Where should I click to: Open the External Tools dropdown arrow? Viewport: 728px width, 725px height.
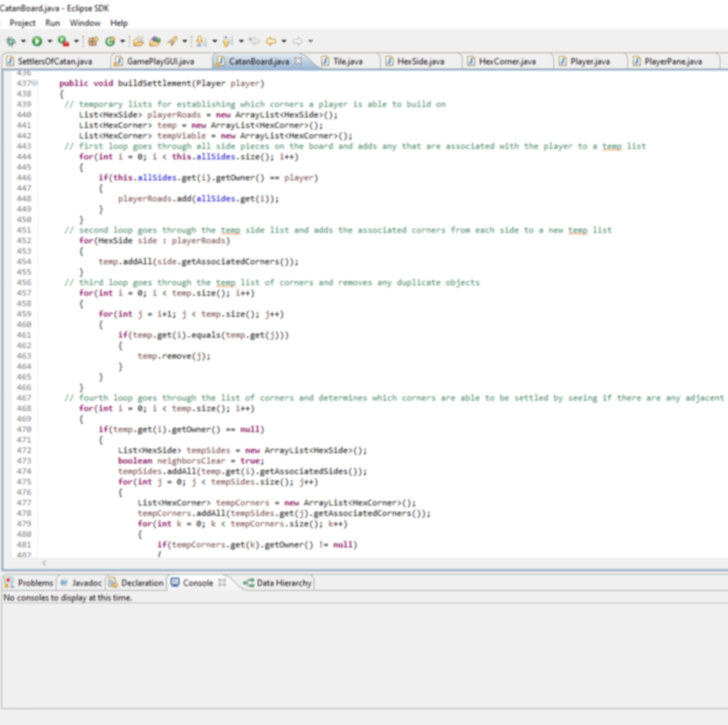[x=76, y=41]
